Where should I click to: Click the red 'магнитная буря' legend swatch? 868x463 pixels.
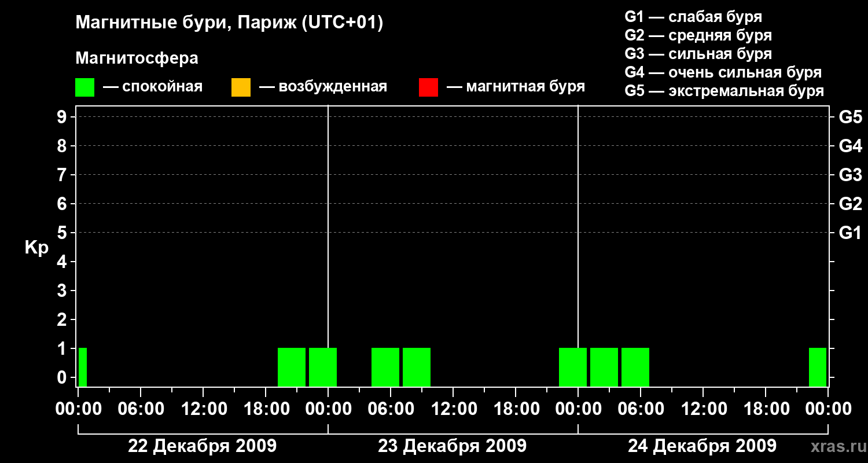click(428, 87)
